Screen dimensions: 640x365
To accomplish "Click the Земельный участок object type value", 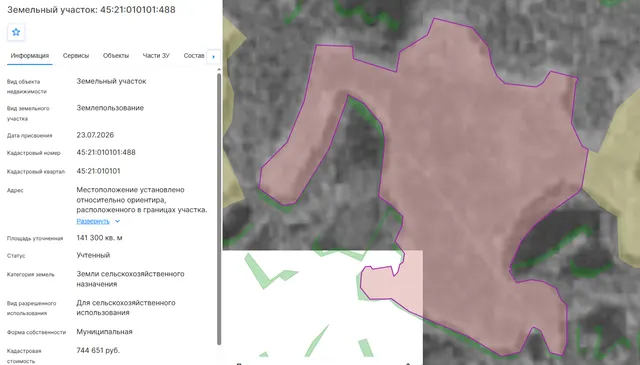I will [x=111, y=81].
